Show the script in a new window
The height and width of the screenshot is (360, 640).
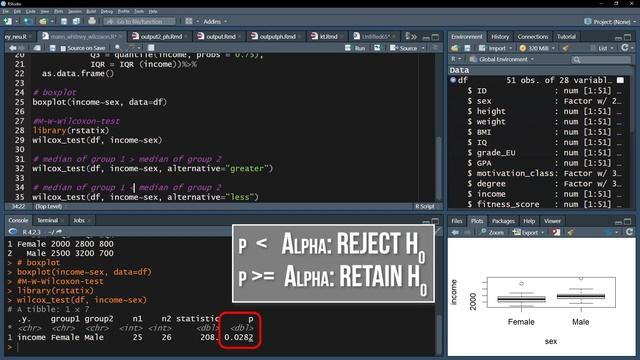coord(37,48)
